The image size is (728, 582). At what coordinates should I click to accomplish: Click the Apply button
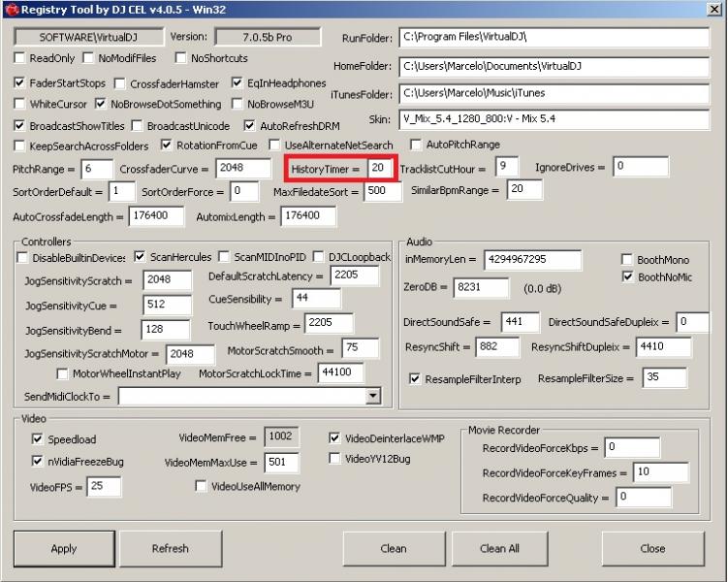[x=64, y=549]
